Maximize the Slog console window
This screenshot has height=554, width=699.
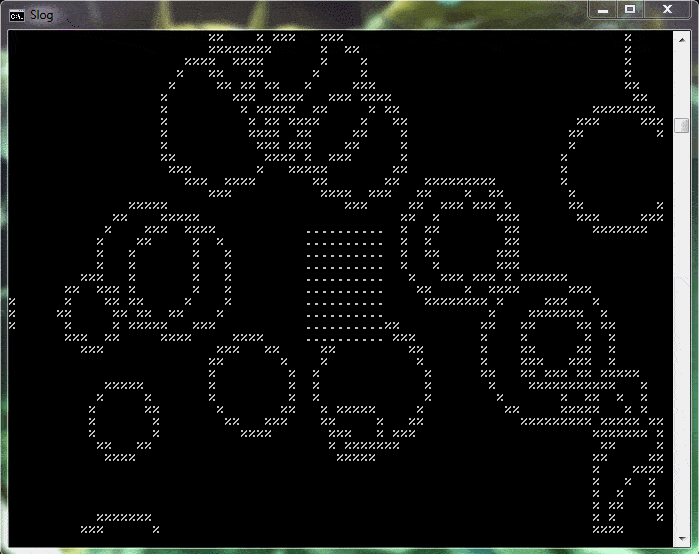[x=630, y=9]
